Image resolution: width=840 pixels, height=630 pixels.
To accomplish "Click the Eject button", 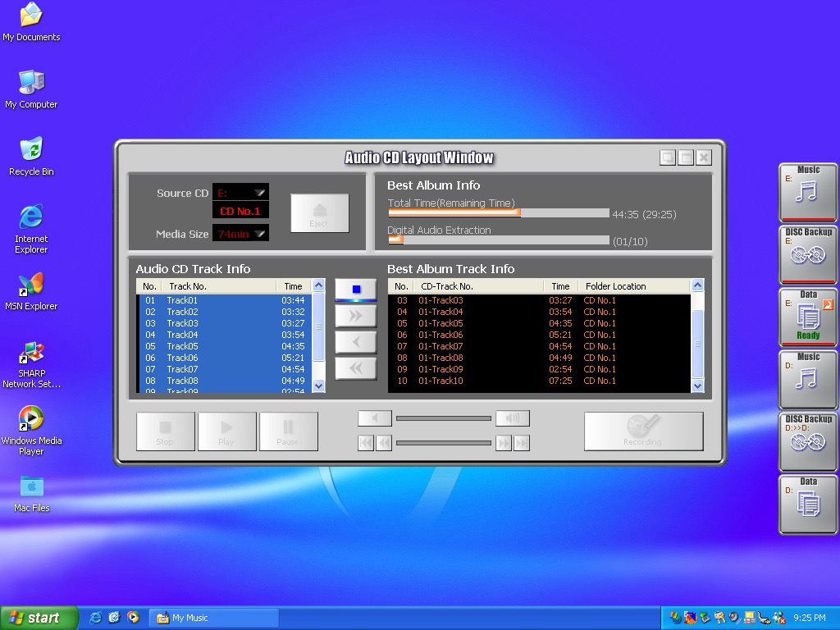I will [x=319, y=213].
